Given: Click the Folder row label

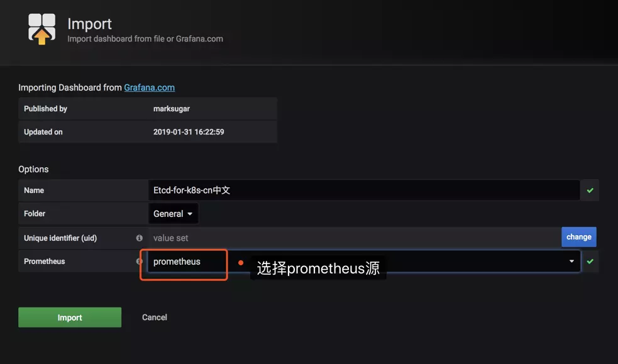Looking at the screenshot, I should coord(35,214).
